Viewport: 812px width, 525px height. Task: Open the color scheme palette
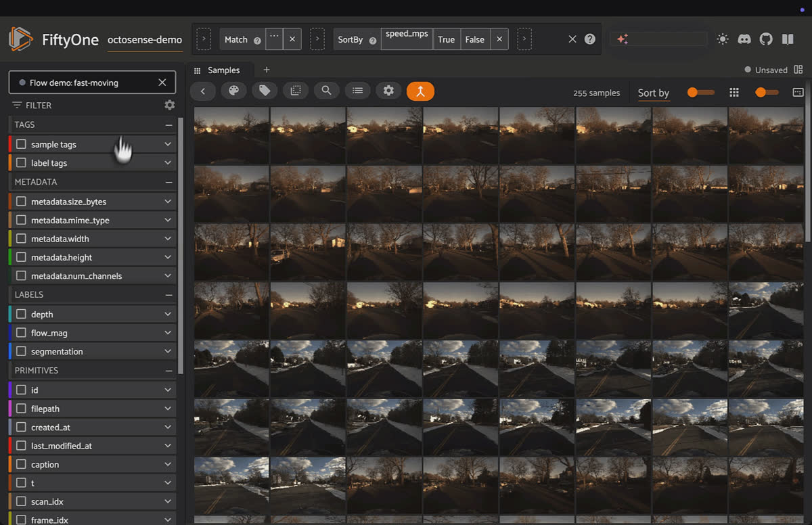233,91
